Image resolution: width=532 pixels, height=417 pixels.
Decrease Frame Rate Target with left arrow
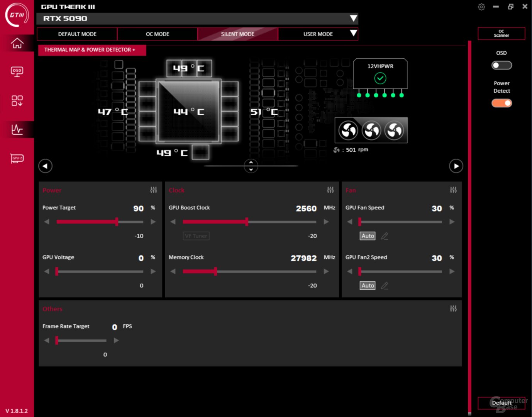pos(47,341)
